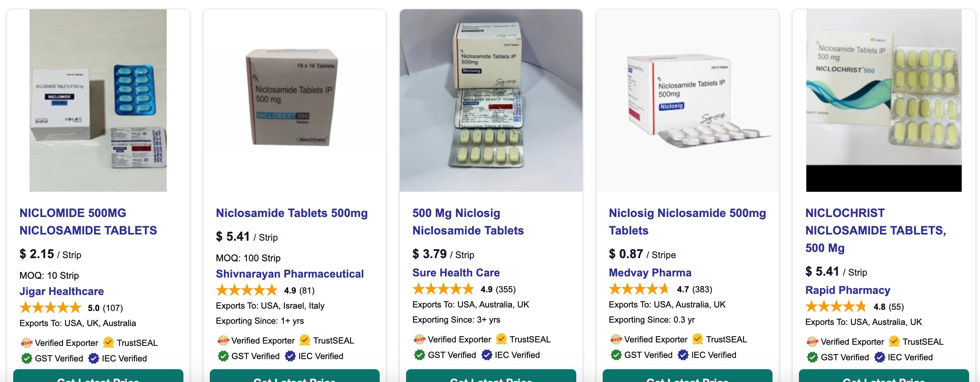Open Niclosamide Tablets 500mg product title
980x382 pixels.
(291, 213)
